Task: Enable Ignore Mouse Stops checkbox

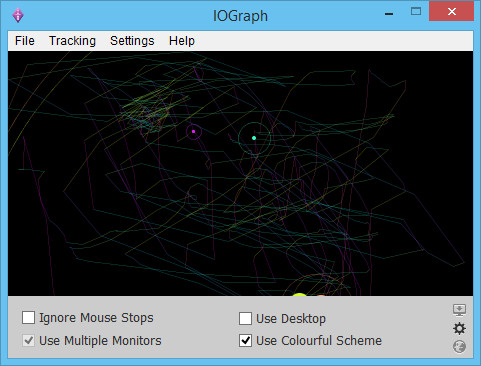Action: click(x=28, y=318)
